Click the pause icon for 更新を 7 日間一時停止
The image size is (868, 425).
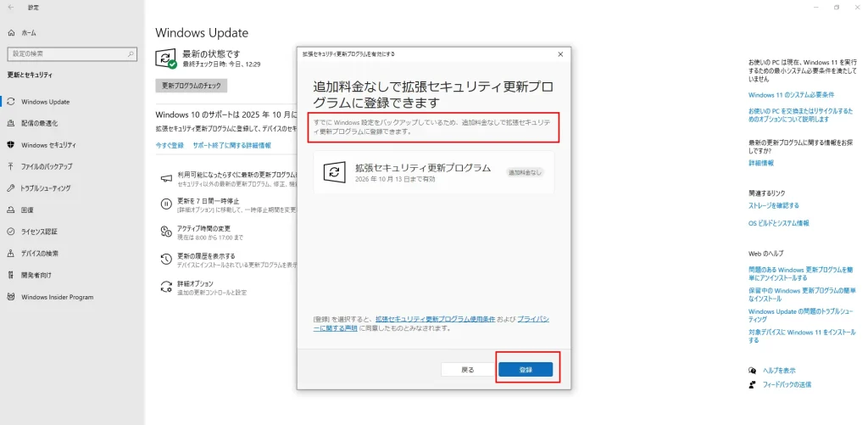[167, 204]
